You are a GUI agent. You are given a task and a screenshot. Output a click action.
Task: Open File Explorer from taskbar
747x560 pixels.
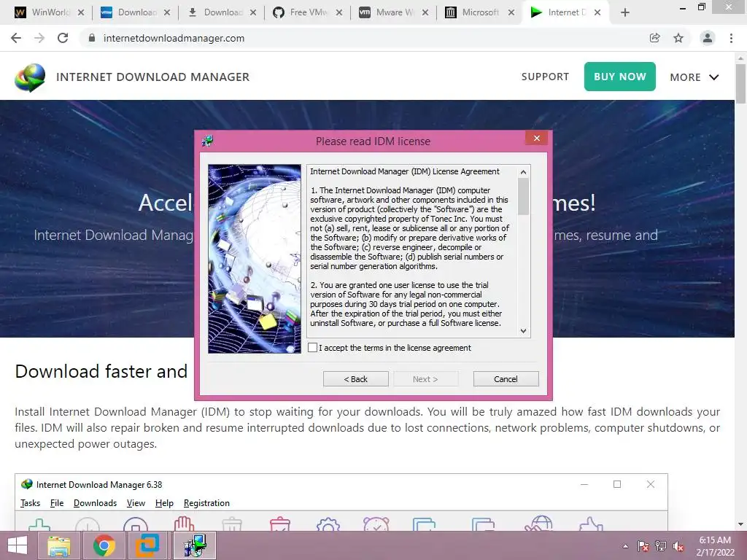click(58, 545)
